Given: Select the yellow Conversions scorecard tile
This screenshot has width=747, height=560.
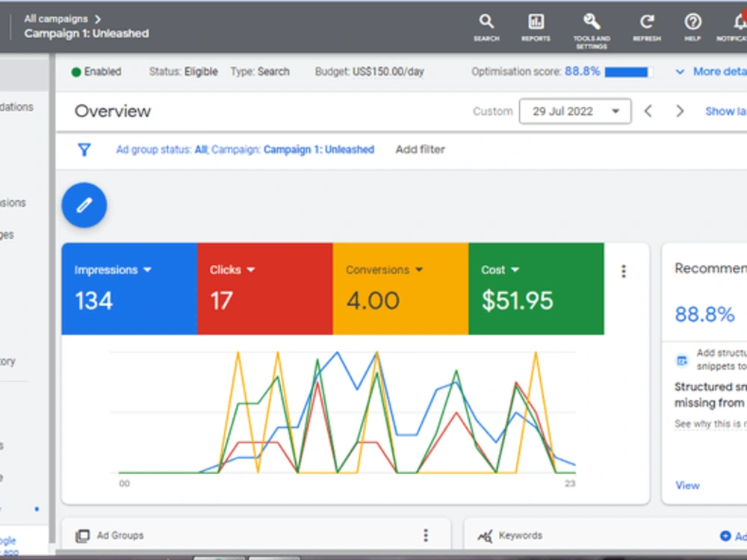Looking at the screenshot, I should [x=400, y=288].
